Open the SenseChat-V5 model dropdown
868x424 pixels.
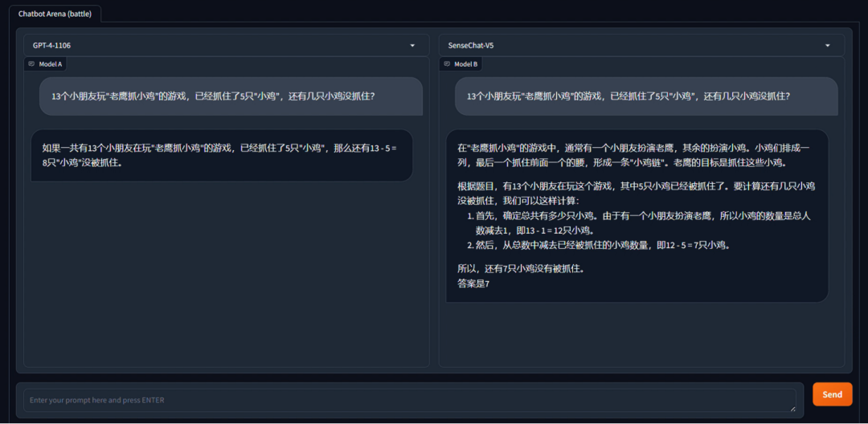point(641,45)
